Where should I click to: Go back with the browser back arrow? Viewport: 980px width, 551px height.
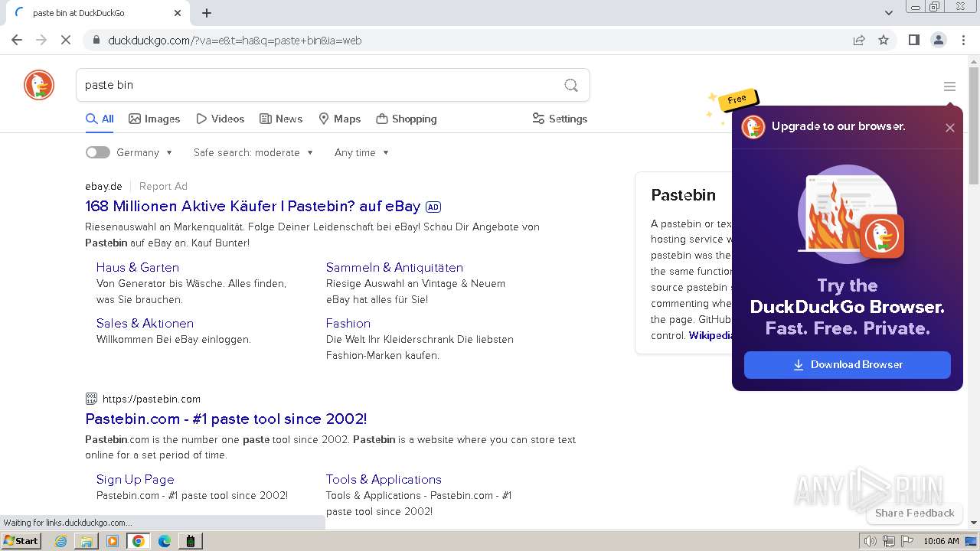coord(17,41)
